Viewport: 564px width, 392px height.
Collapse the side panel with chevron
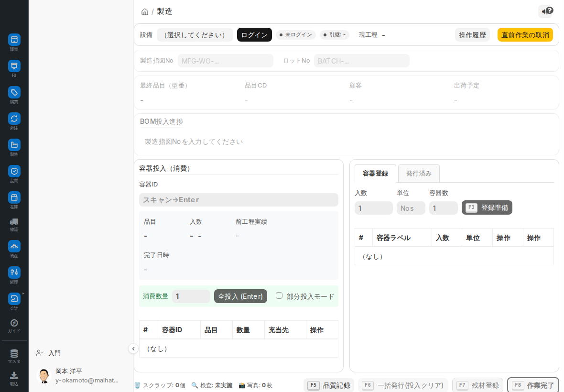pos(133,348)
